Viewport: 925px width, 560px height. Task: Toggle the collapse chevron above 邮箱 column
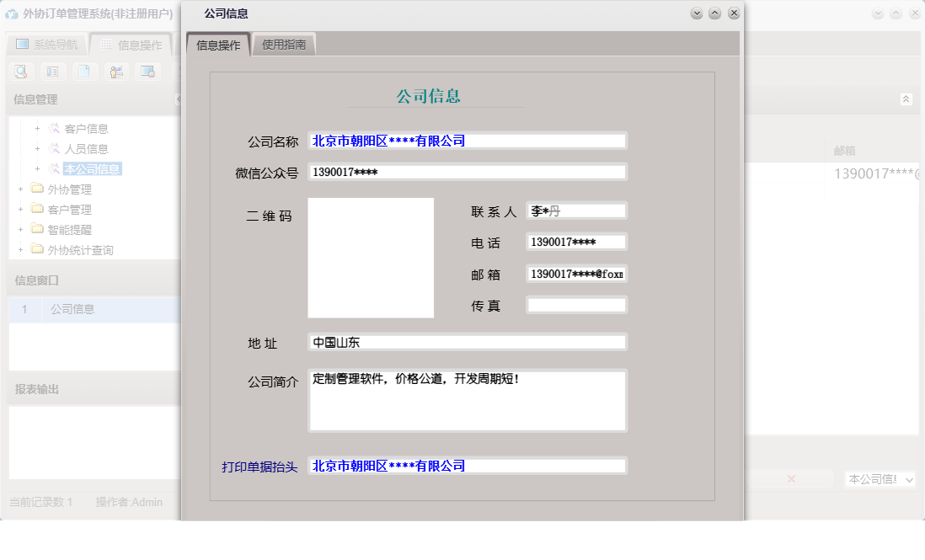(x=906, y=99)
